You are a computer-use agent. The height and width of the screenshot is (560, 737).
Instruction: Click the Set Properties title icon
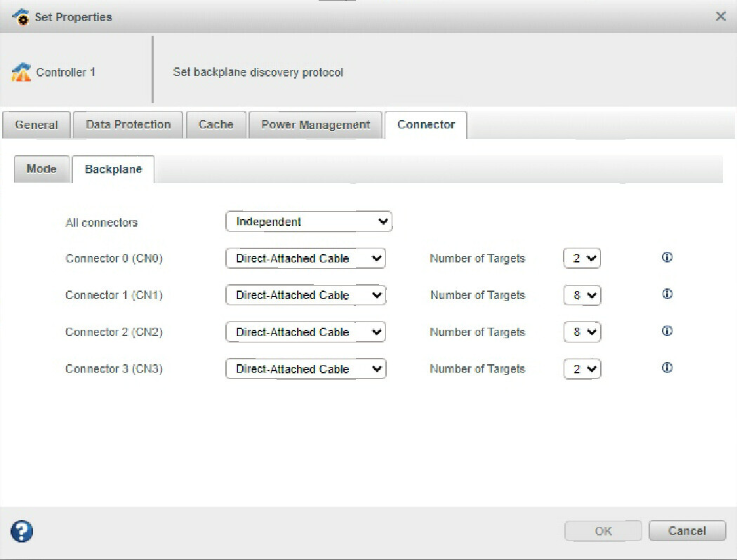pos(22,17)
